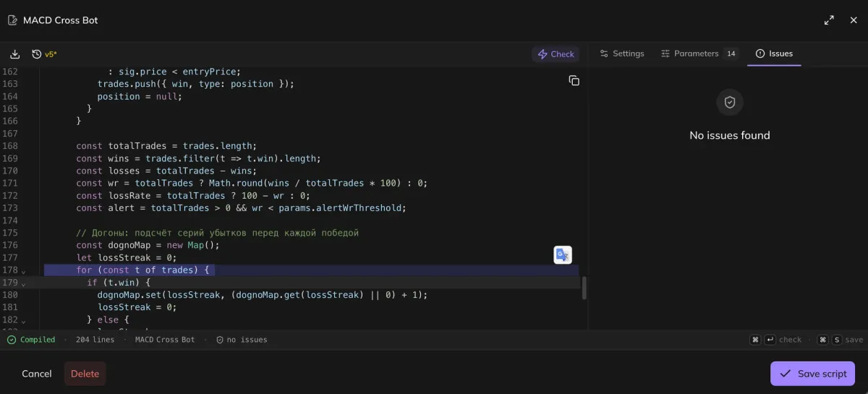Click the 204 lines status text
This screenshot has height=394, width=868.
click(x=95, y=340)
